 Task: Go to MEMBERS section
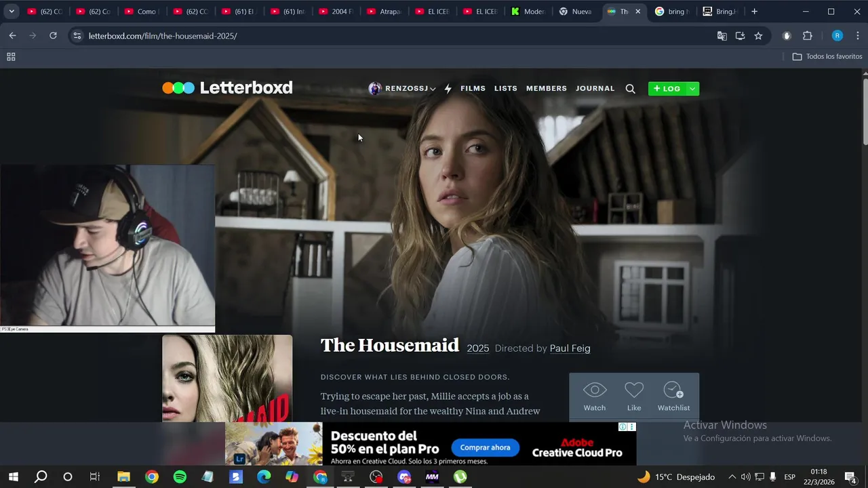[546, 89]
